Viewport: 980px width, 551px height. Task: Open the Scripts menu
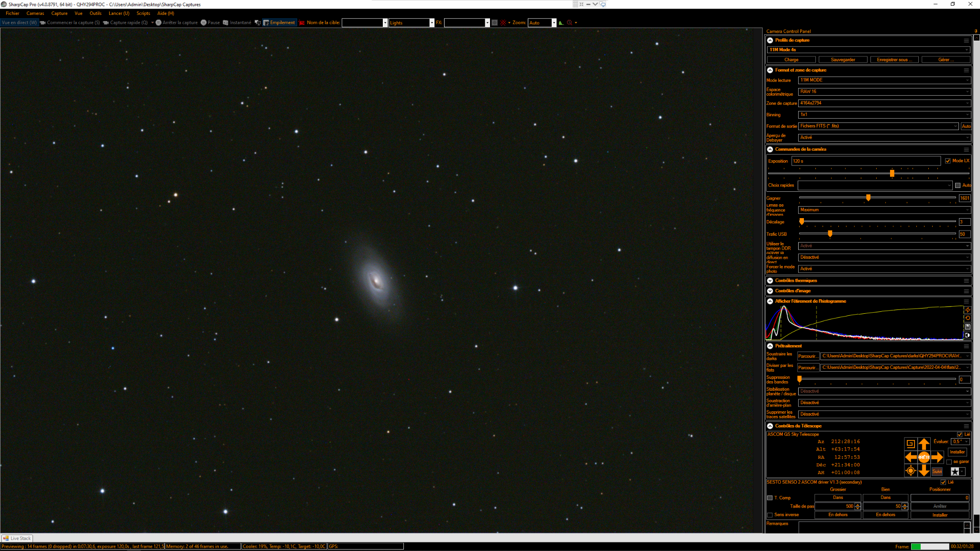pos(143,13)
